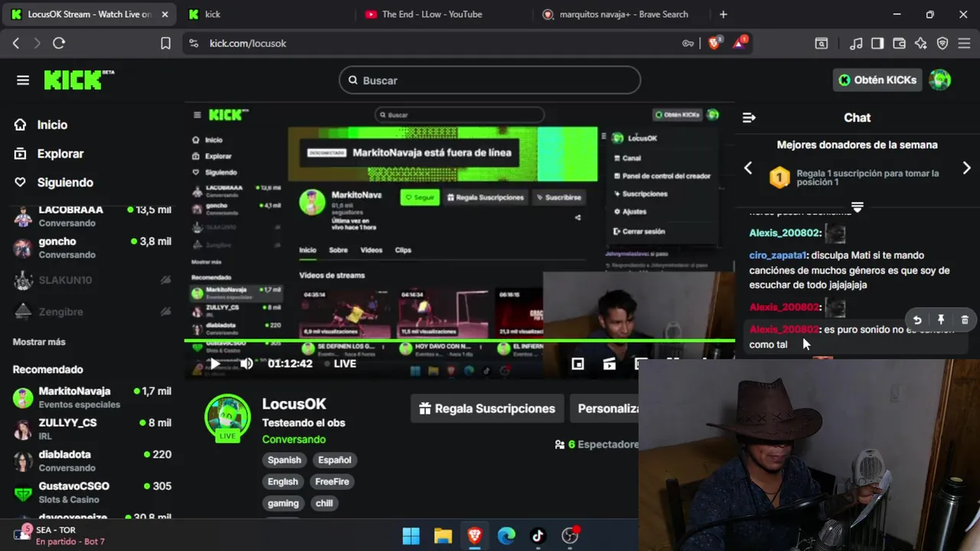The image size is (980, 551).
Task: Reload the kick.com page
Action: point(59,44)
